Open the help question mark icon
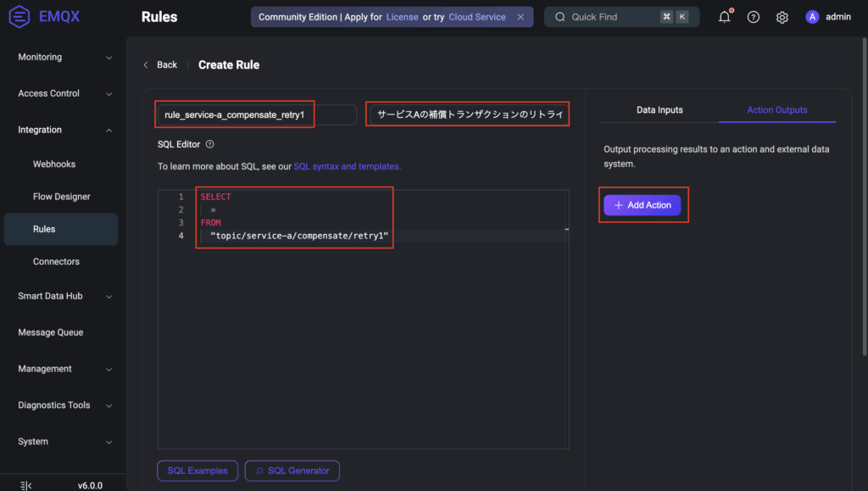868x491 pixels. coord(753,17)
